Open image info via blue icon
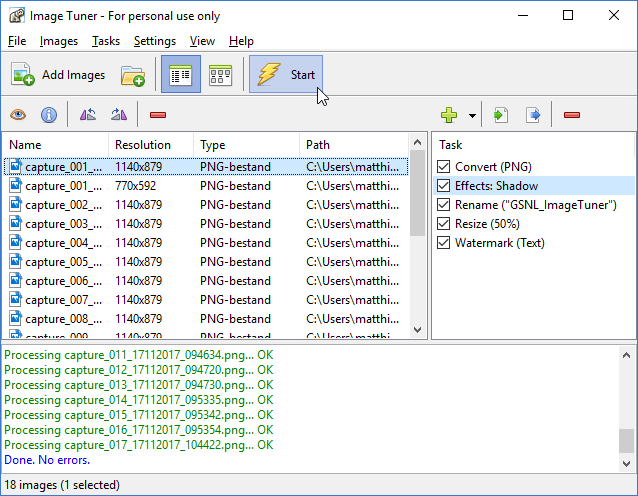This screenshot has width=638, height=496. point(48,115)
